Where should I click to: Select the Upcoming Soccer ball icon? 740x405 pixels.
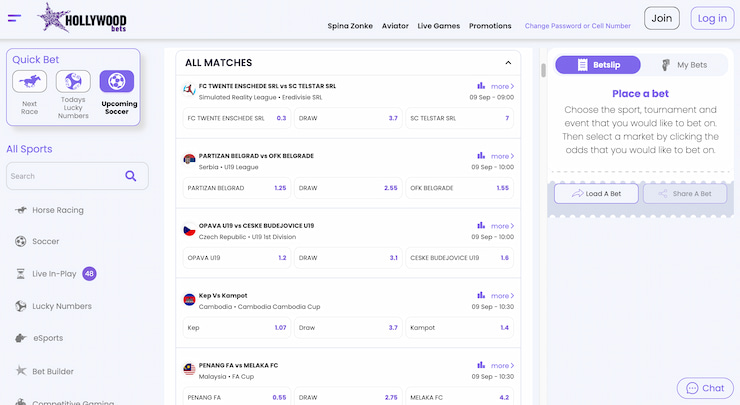click(117, 81)
